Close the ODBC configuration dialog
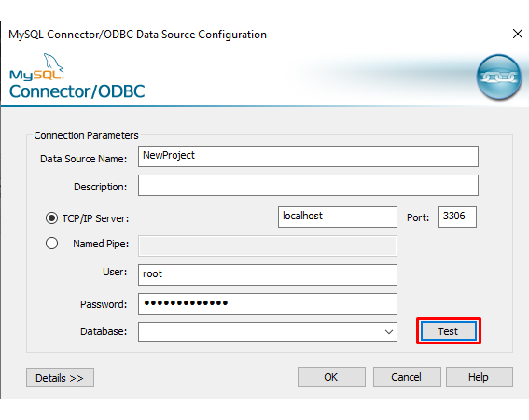Image resolution: width=529 pixels, height=420 pixels. 518,34
